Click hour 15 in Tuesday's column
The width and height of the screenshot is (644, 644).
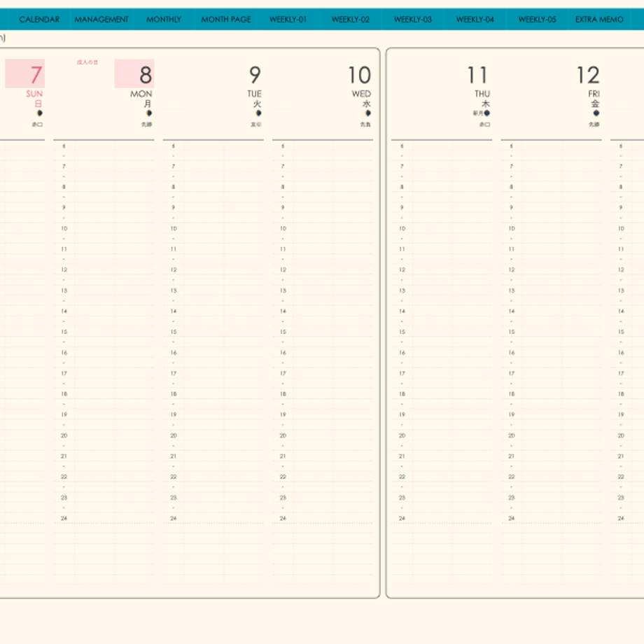[174, 331]
